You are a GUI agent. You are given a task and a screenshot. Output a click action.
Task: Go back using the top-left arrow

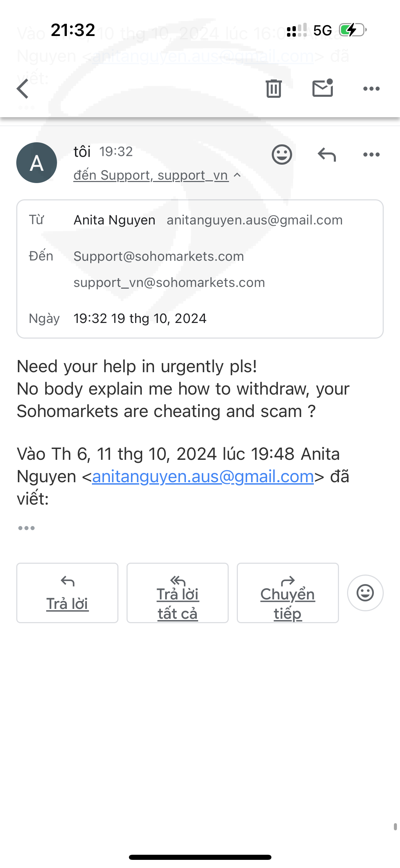coord(23,89)
